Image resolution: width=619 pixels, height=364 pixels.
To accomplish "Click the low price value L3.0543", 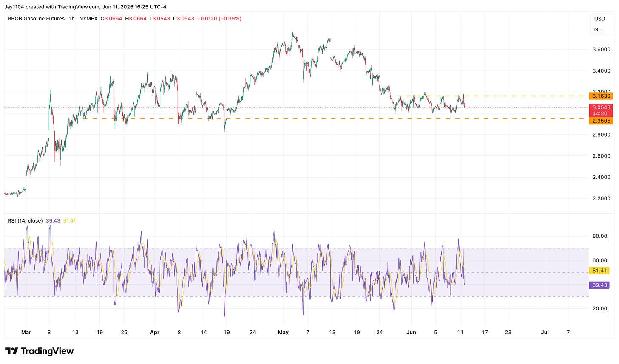I will point(159,19).
